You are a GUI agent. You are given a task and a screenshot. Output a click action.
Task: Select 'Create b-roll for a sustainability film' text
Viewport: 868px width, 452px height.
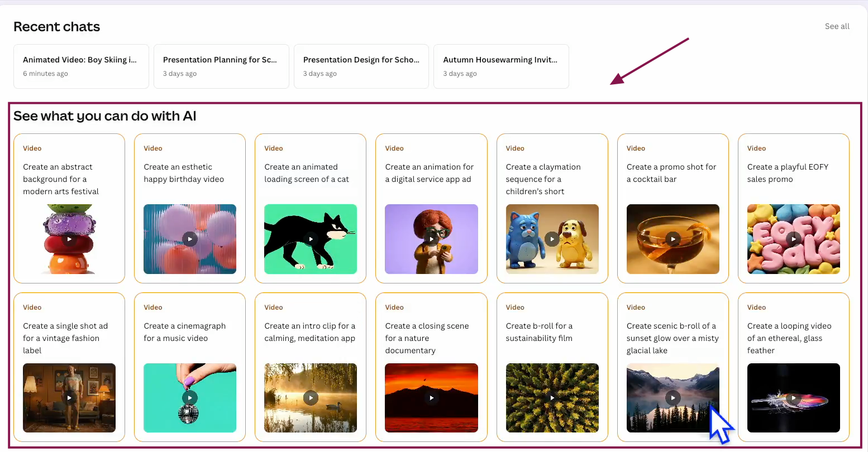[539, 332]
